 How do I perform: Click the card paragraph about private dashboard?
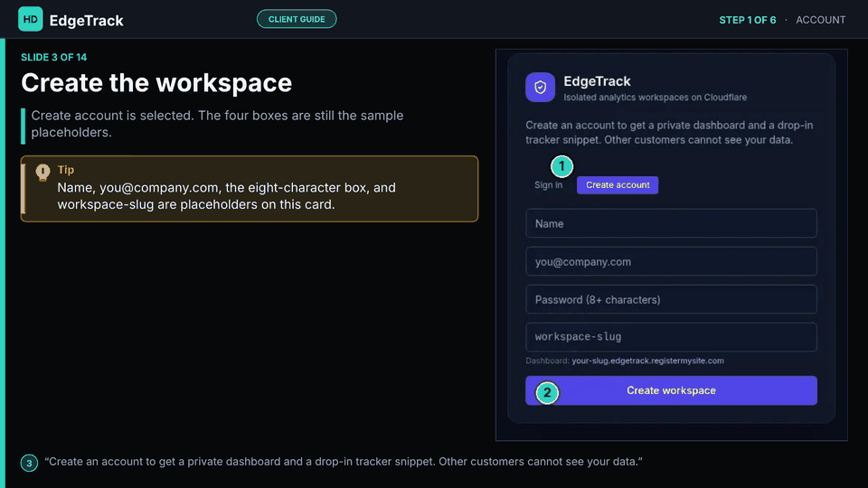(x=669, y=133)
